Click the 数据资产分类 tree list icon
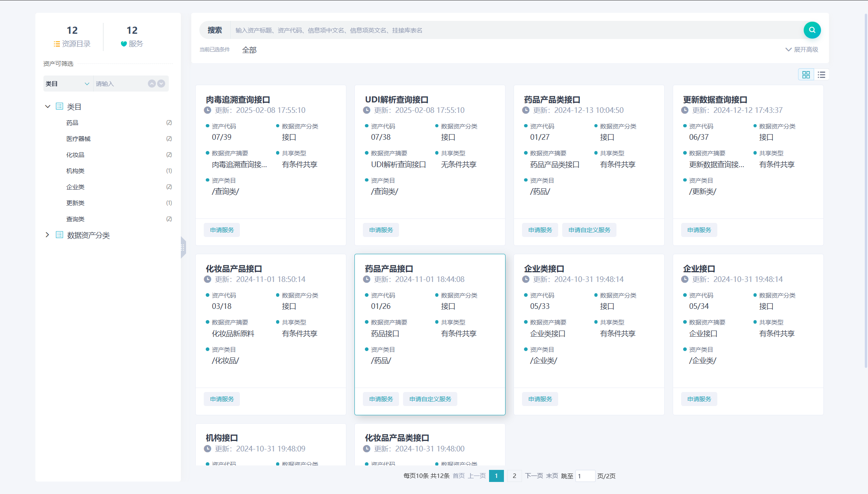Screen dimensions: 868x494 click(59, 235)
